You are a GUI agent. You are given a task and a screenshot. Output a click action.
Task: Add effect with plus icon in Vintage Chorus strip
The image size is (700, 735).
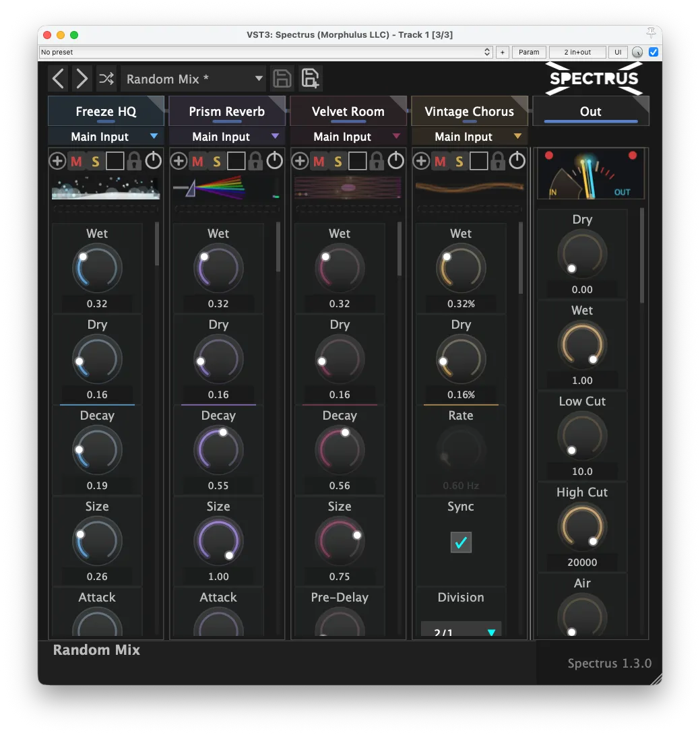click(x=421, y=161)
